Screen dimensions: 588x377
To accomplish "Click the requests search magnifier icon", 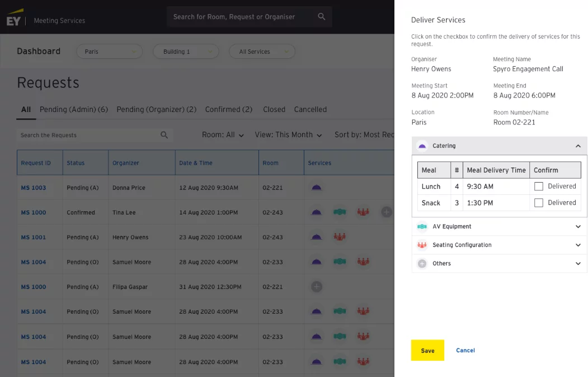I will 164,135.
